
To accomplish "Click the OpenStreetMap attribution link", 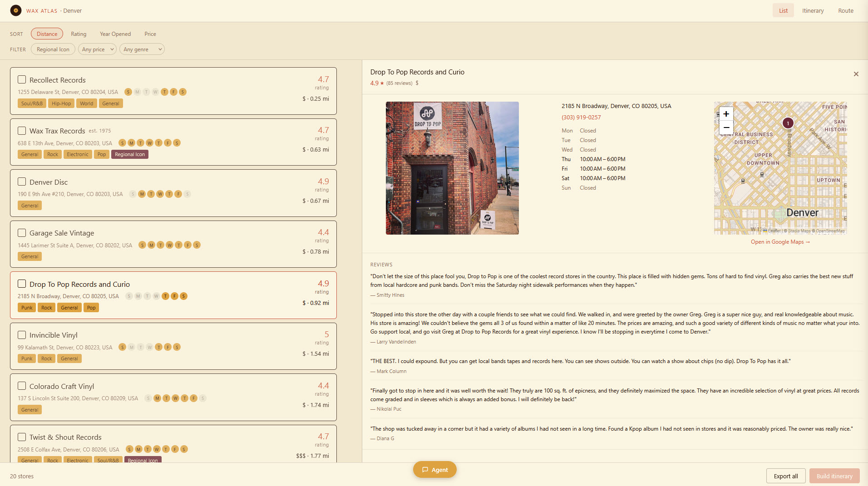I will coord(830,231).
